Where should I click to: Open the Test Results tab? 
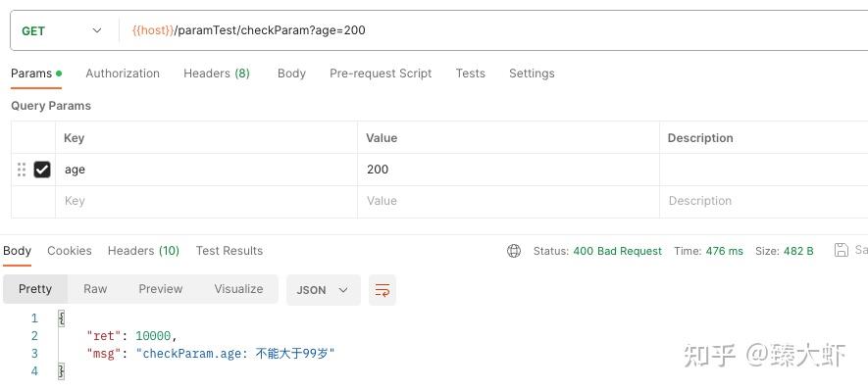click(230, 251)
